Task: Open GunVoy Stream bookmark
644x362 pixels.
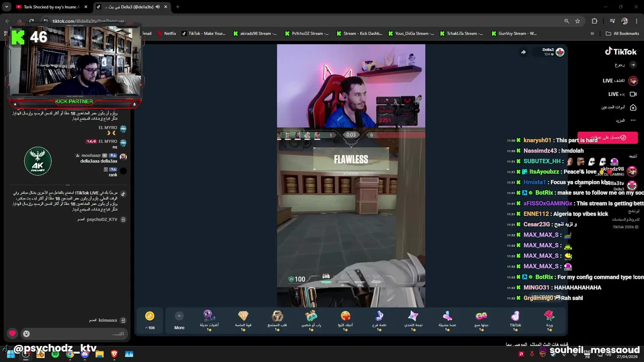Action: point(514,34)
